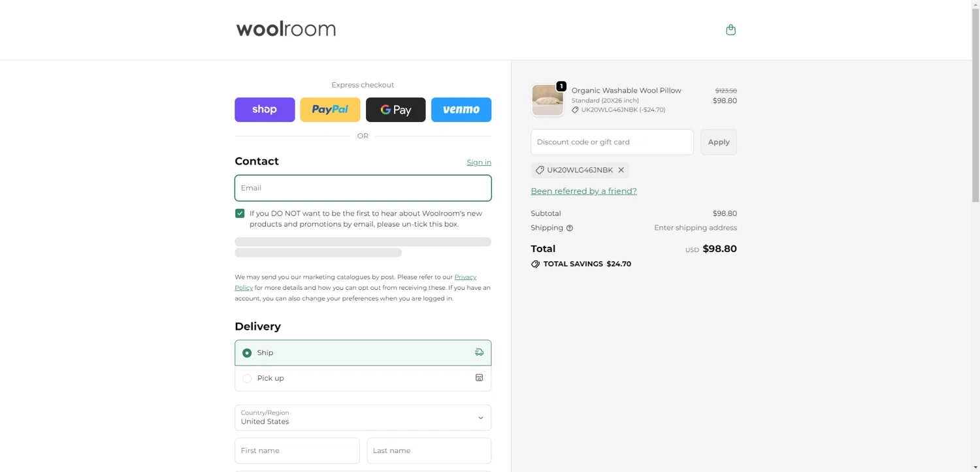Click the Sign in link
This screenshot has width=980, height=472.
[x=479, y=163]
